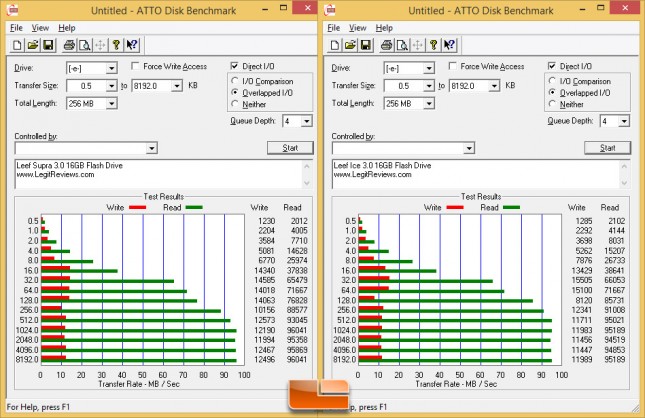Click About question mark icon in Ice window

[x=434, y=45]
